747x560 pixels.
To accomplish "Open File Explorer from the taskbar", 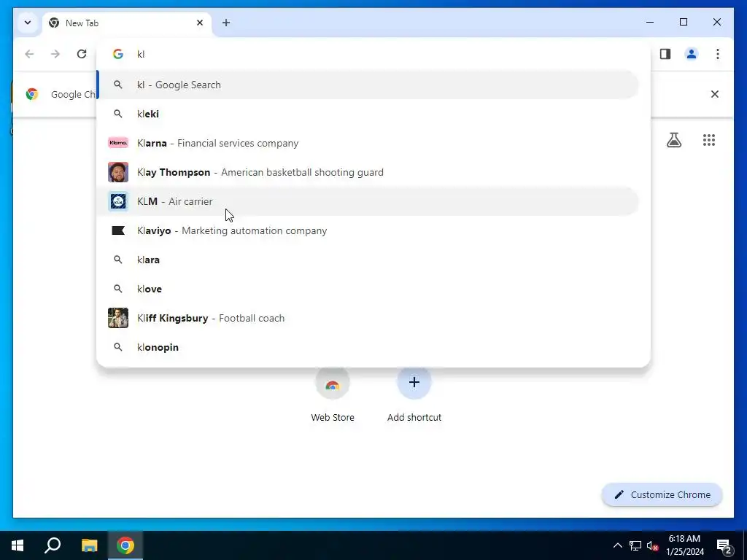I will click(x=89, y=545).
